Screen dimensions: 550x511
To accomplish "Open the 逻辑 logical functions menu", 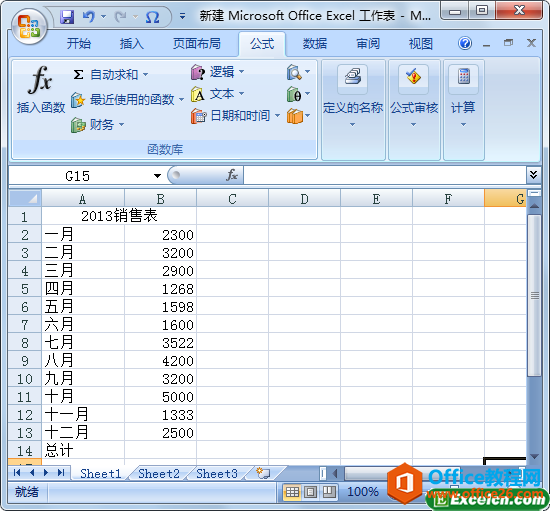I will point(217,72).
